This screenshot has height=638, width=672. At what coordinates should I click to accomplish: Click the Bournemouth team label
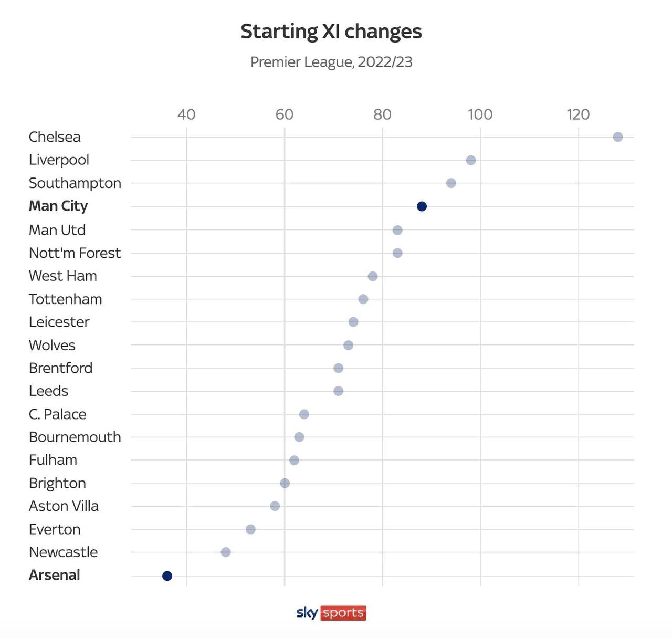tap(75, 437)
